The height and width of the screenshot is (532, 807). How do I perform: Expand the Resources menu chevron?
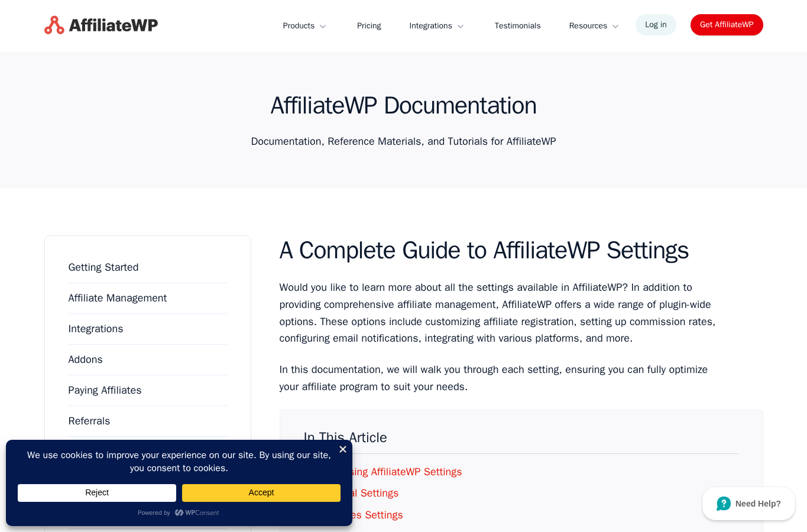point(615,27)
